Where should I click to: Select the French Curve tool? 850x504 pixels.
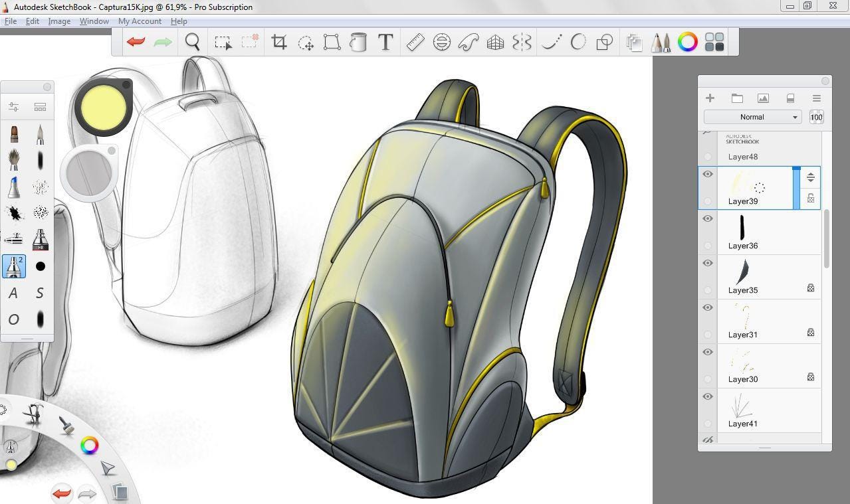point(469,42)
